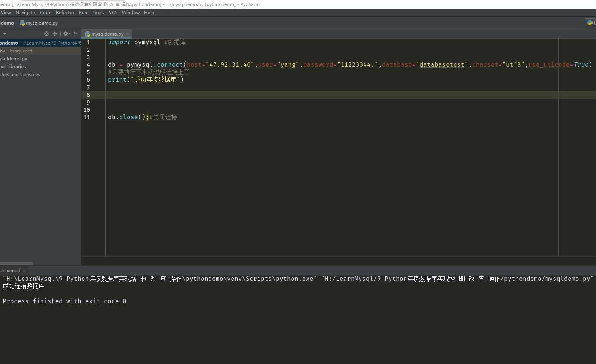Click the collapse-all icon in Project panel

click(x=55, y=34)
